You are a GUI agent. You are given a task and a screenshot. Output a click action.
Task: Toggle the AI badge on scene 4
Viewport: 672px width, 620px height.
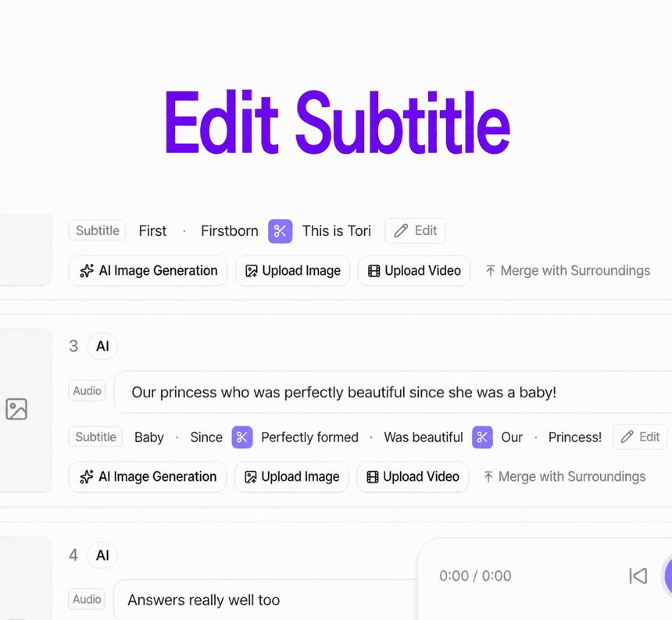point(102,555)
